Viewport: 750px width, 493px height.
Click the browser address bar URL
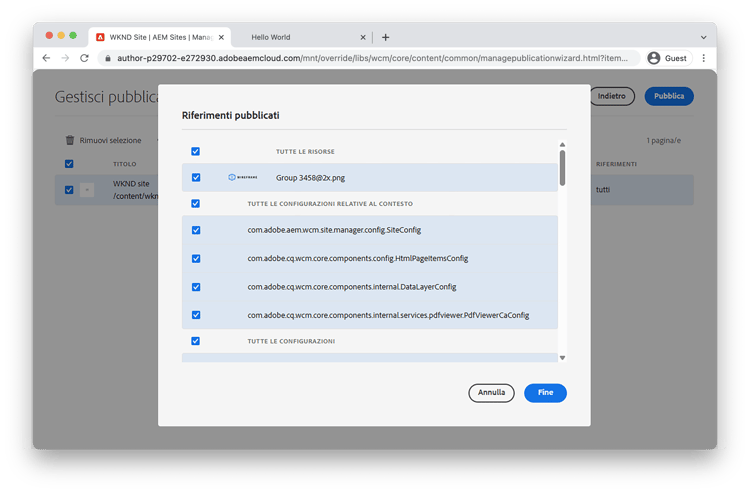372,58
